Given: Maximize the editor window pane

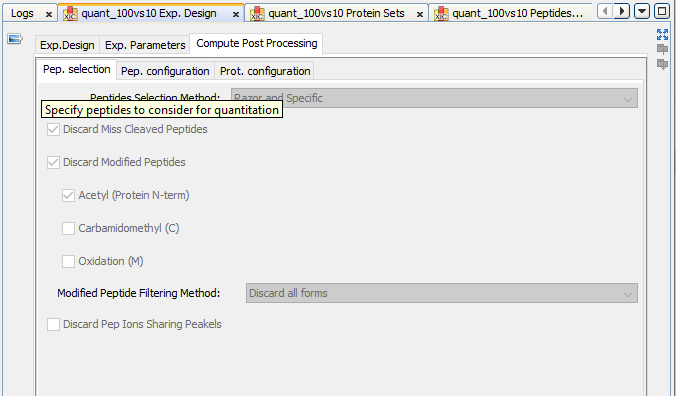Looking at the screenshot, I should tap(662, 11).
